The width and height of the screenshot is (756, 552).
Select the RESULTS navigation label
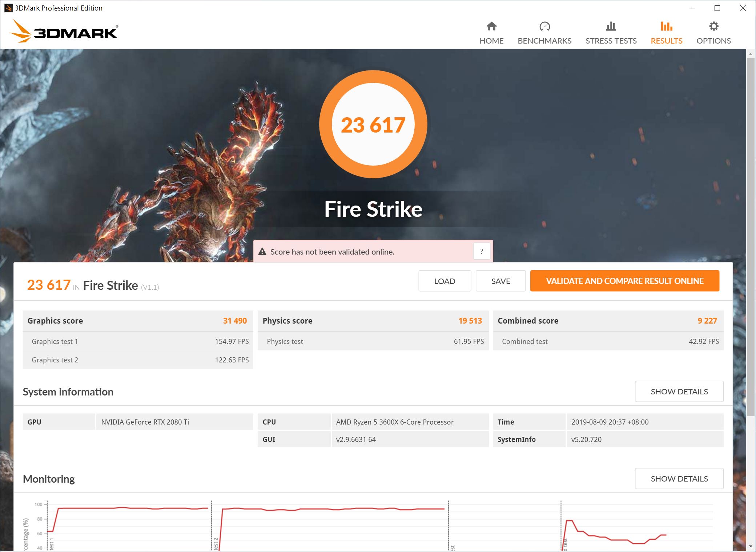(666, 41)
